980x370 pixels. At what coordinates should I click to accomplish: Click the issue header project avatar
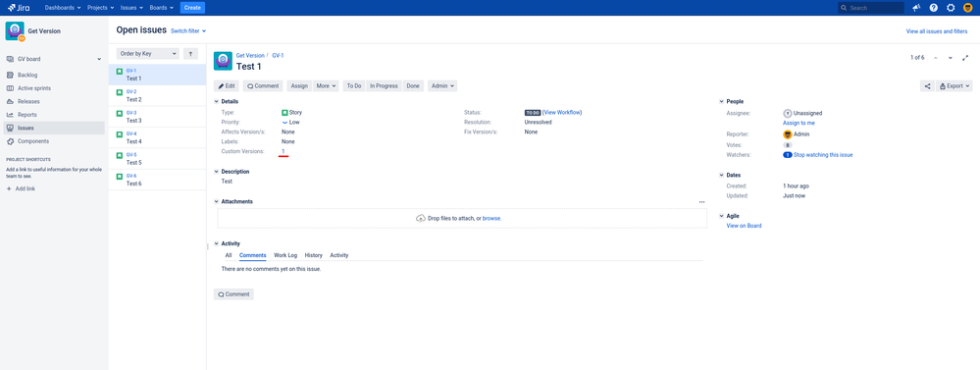click(223, 61)
